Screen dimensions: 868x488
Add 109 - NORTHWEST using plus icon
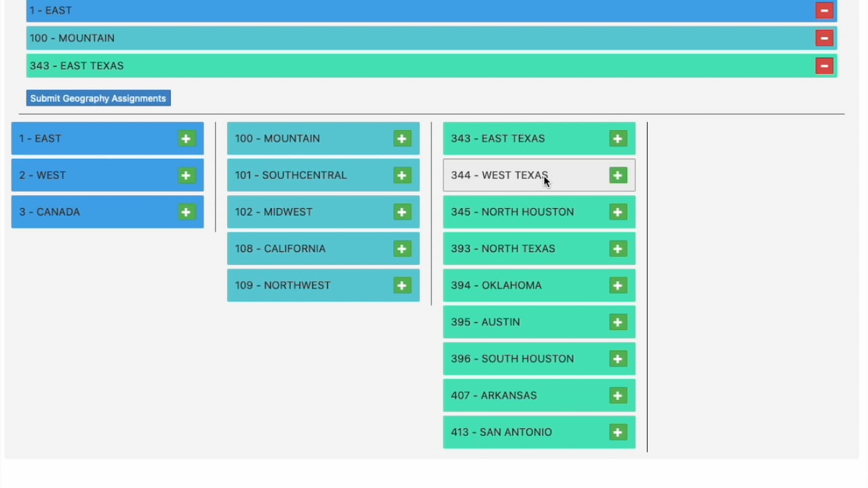(402, 285)
